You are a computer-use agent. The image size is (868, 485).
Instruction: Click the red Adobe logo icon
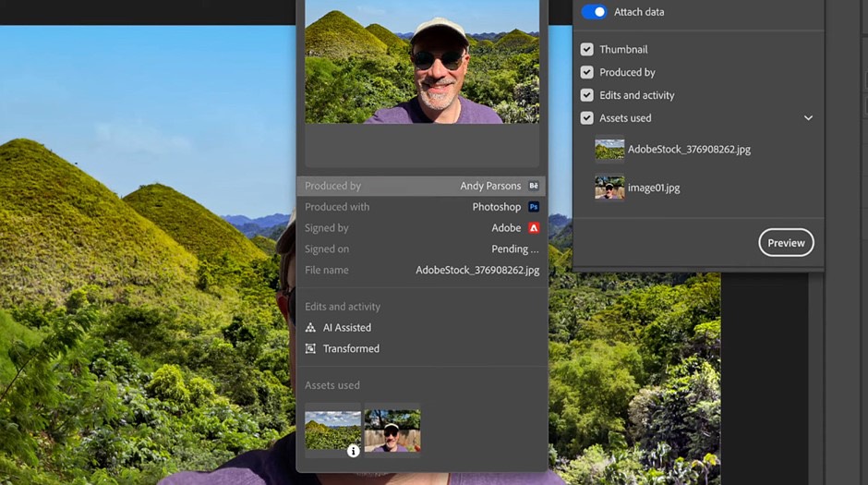click(x=534, y=227)
